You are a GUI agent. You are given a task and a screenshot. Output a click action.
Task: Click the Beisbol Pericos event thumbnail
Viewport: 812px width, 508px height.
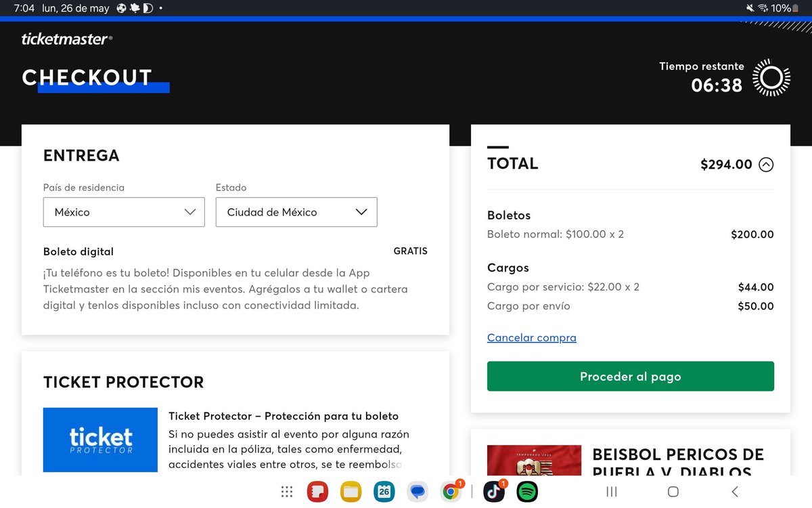[535, 460]
